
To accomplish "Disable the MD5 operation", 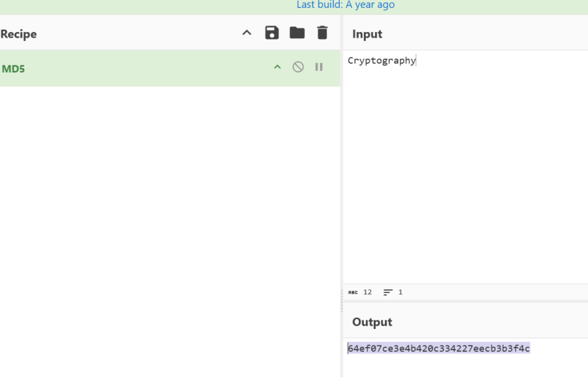I will point(298,67).
